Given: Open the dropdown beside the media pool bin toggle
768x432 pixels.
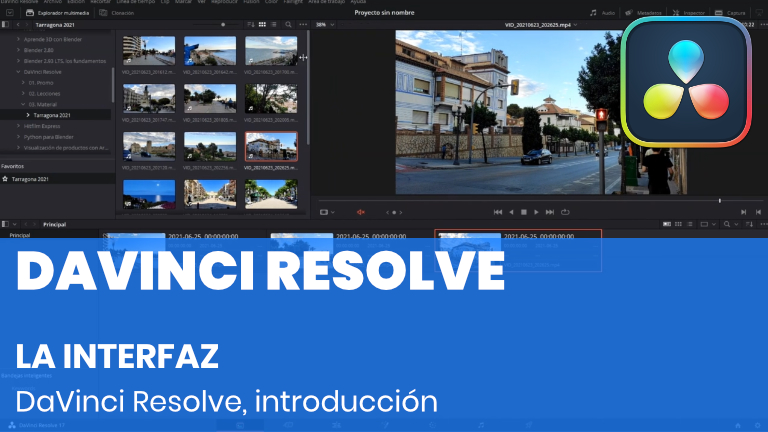Looking at the screenshot, I should (x=15, y=224).
